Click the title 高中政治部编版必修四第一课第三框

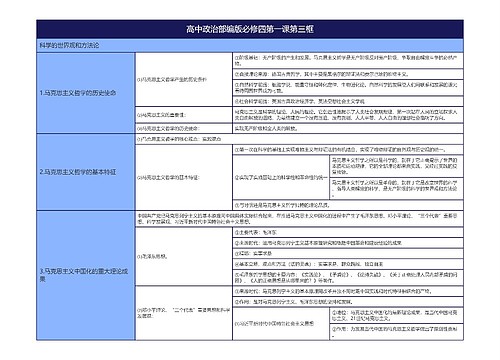click(x=250, y=29)
